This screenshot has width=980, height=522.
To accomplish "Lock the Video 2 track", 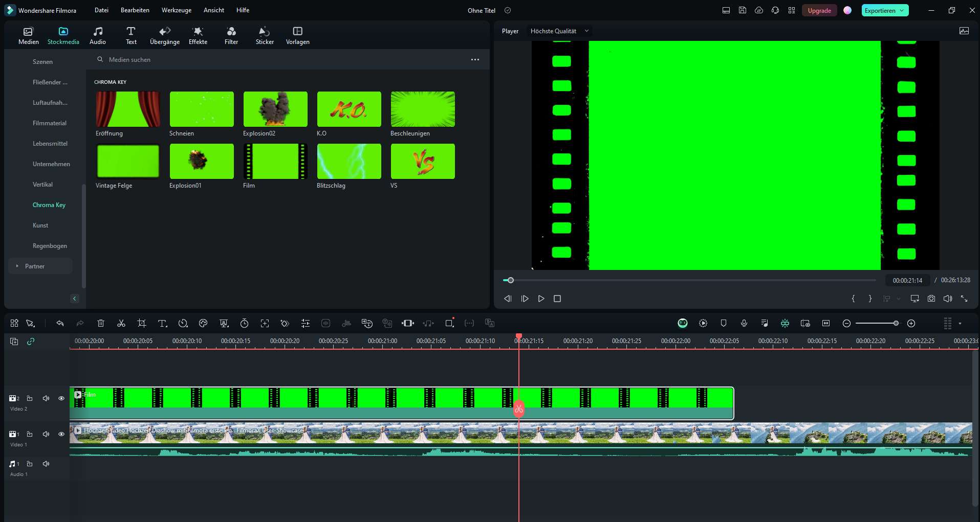I will click(x=30, y=398).
